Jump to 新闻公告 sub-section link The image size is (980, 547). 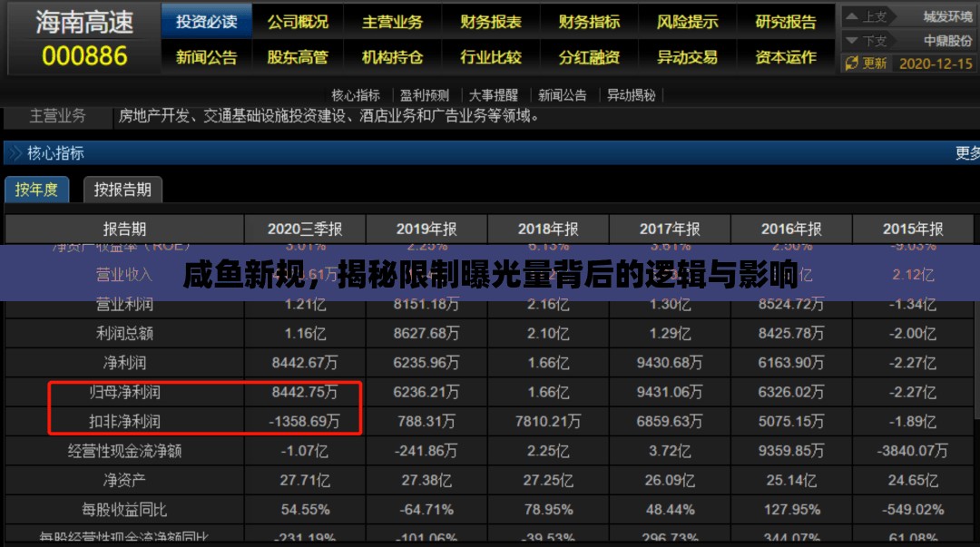562,95
